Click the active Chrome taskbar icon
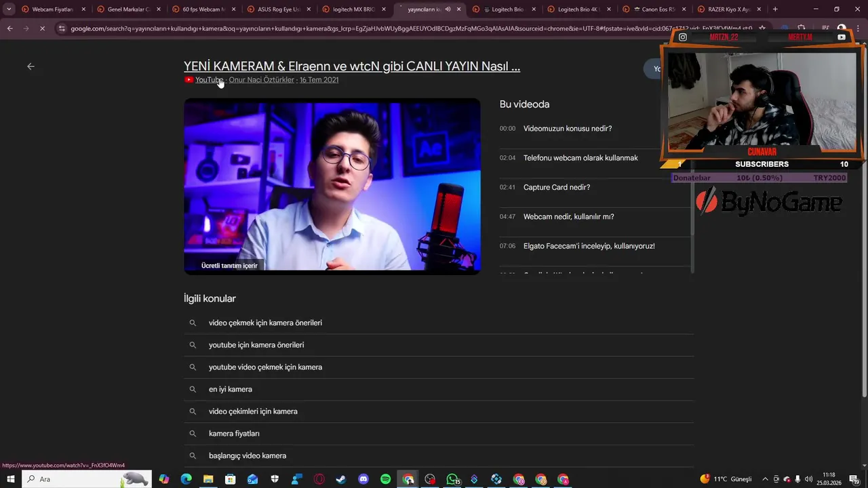The image size is (868, 488). (x=408, y=479)
